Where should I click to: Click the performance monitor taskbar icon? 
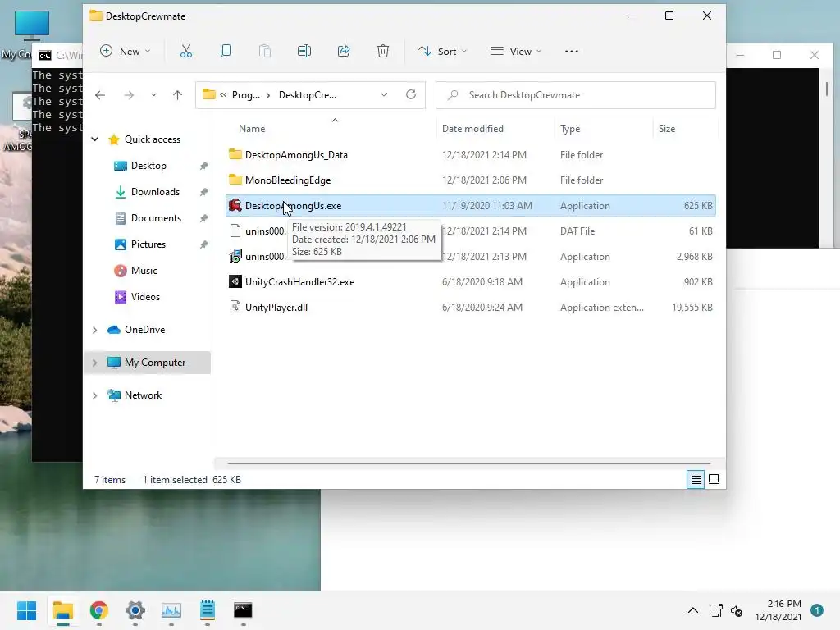[171, 610]
